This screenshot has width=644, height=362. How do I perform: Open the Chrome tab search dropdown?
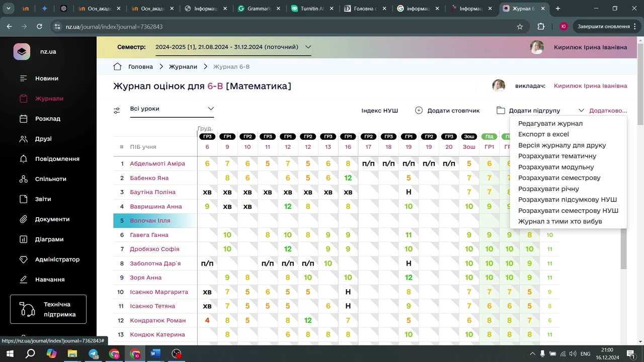(9, 9)
